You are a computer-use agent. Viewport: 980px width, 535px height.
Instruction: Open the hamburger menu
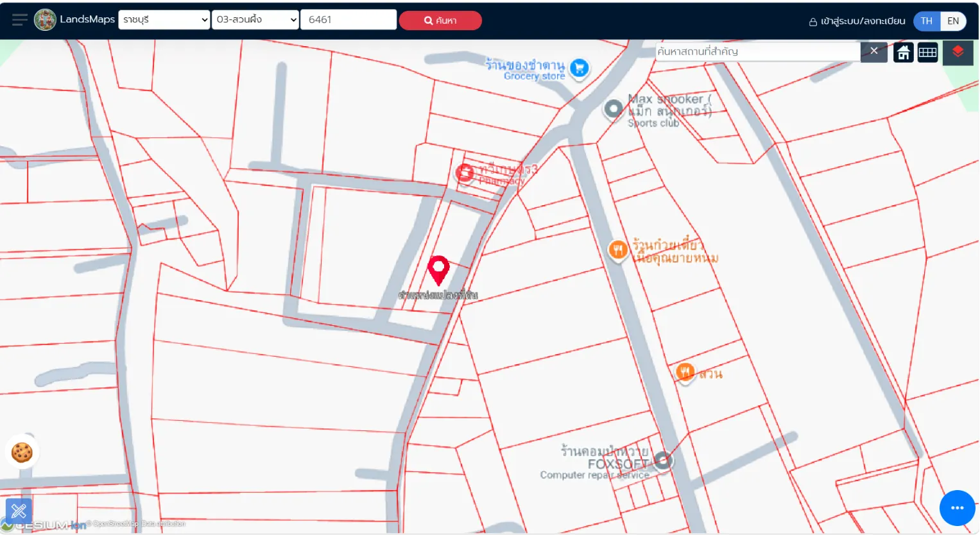point(20,20)
